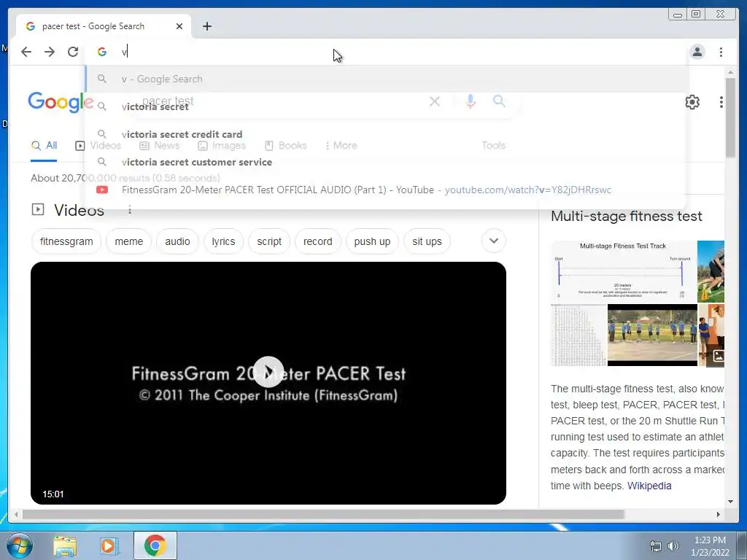Viewport: 747px width, 560px height.
Task: Filter videos by 'push up' chip
Action: [372, 241]
